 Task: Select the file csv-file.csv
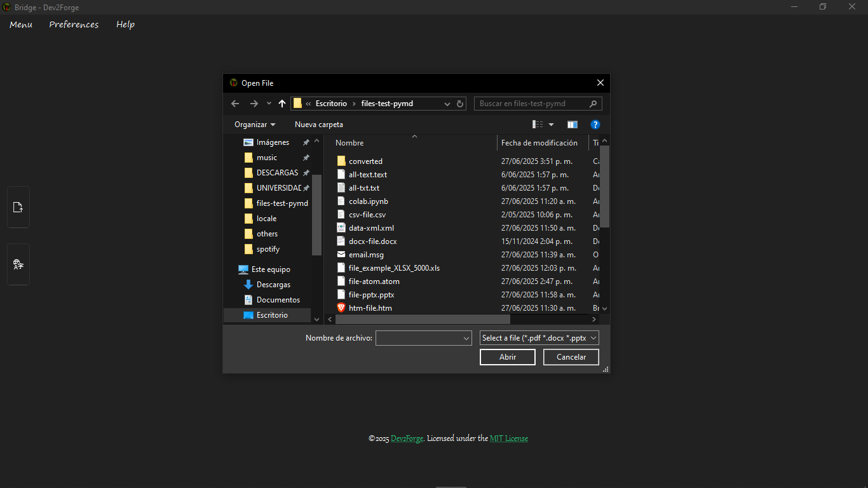(367, 215)
